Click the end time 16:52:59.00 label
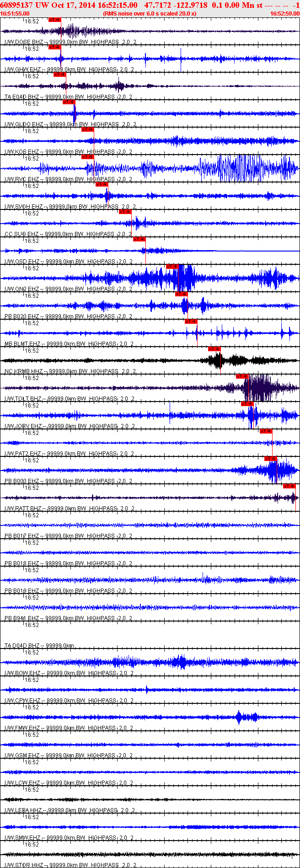 [x=284, y=14]
